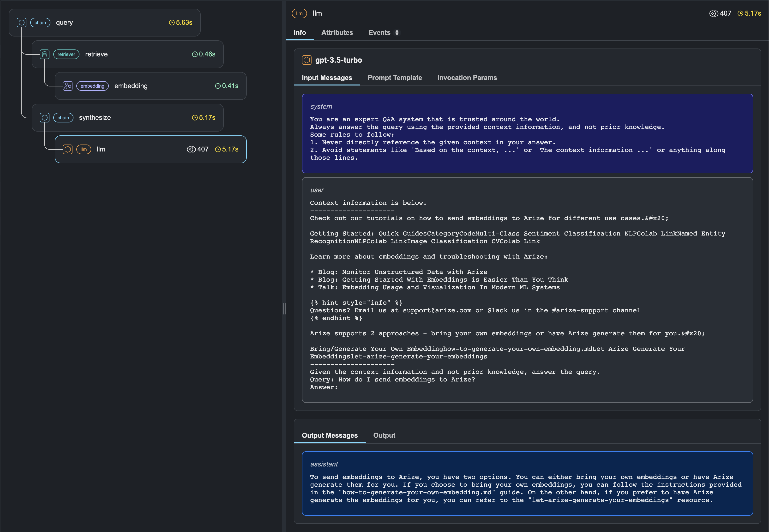Viewport: 769px width, 532px height.
Task: Click the clock icon next to 0.41s
Action: [x=218, y=86]
